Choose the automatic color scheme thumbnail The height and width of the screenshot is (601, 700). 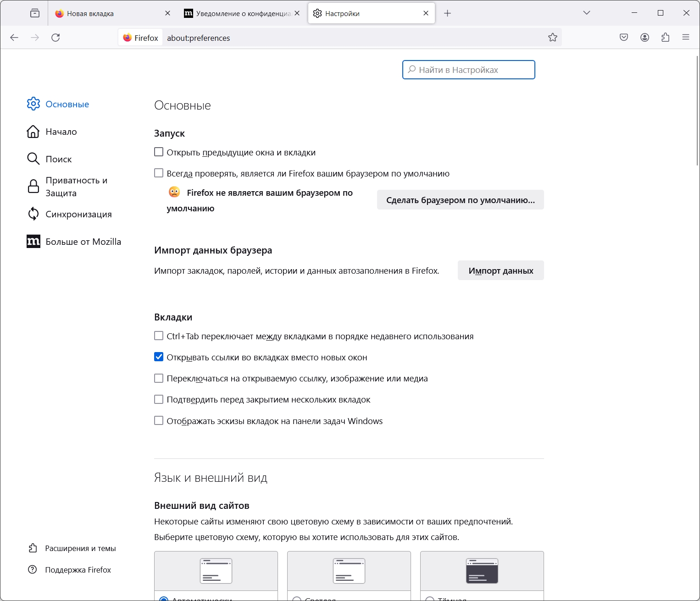click(216, 571)
